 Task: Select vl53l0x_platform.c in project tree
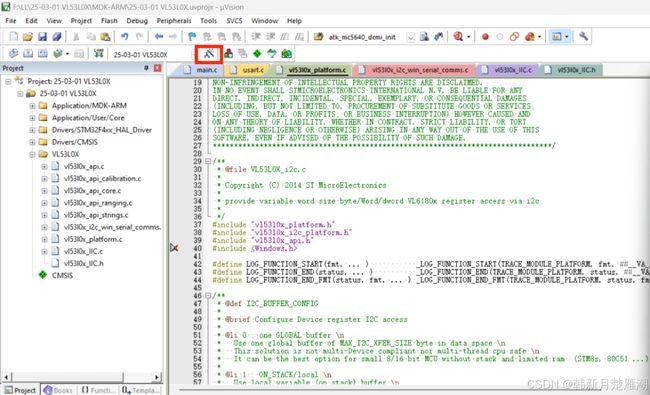pos(93,239)
